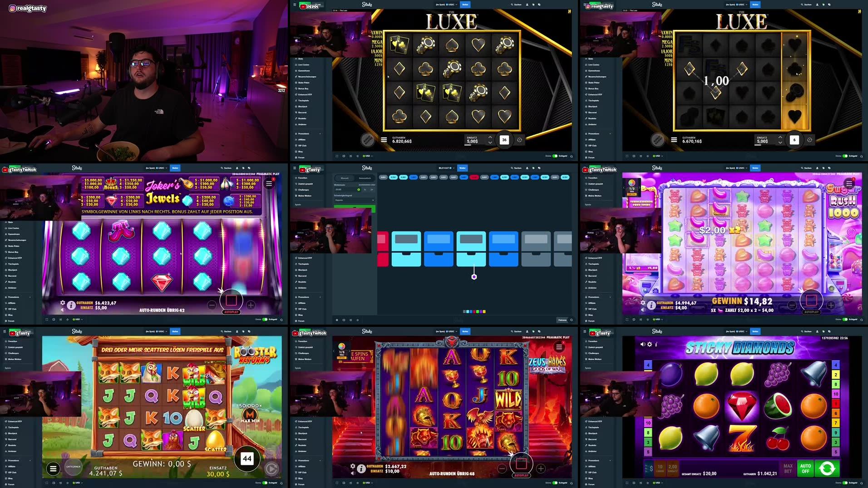Click the bet amount field in the center game

pyautogui.click(x=348, y=189)
